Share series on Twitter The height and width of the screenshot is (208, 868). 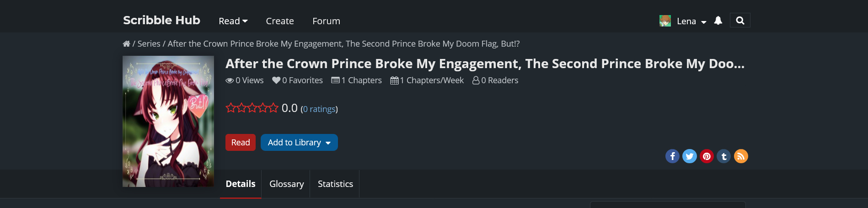[689, 156]
